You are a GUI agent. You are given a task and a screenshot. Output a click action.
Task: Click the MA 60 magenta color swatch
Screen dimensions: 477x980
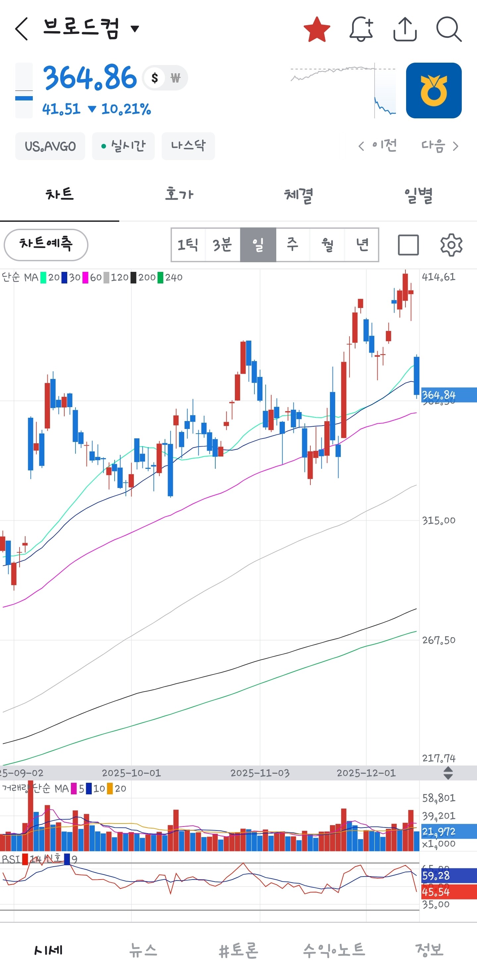[x=85, y=278]
